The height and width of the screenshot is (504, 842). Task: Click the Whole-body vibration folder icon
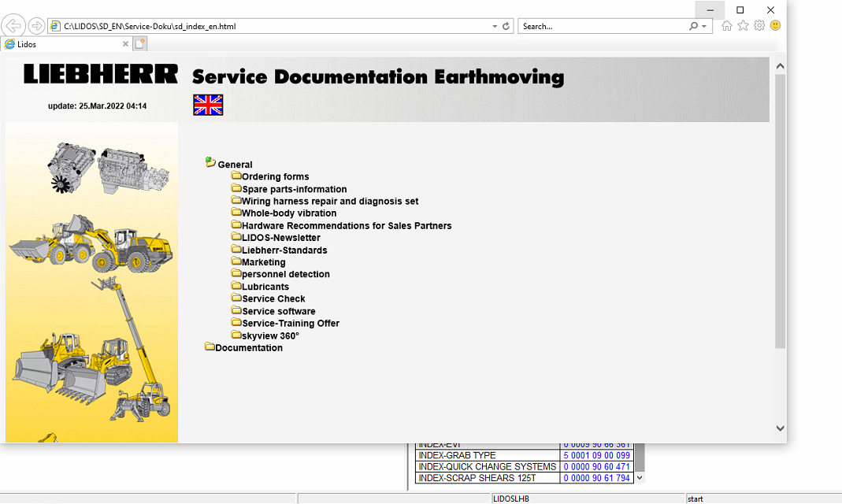coord(236,212)
